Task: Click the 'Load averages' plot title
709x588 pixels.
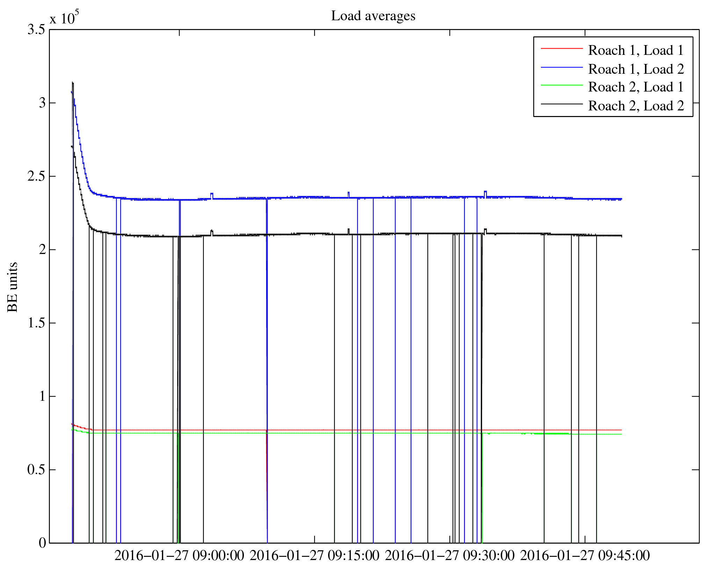Action: tap(373, 16)
